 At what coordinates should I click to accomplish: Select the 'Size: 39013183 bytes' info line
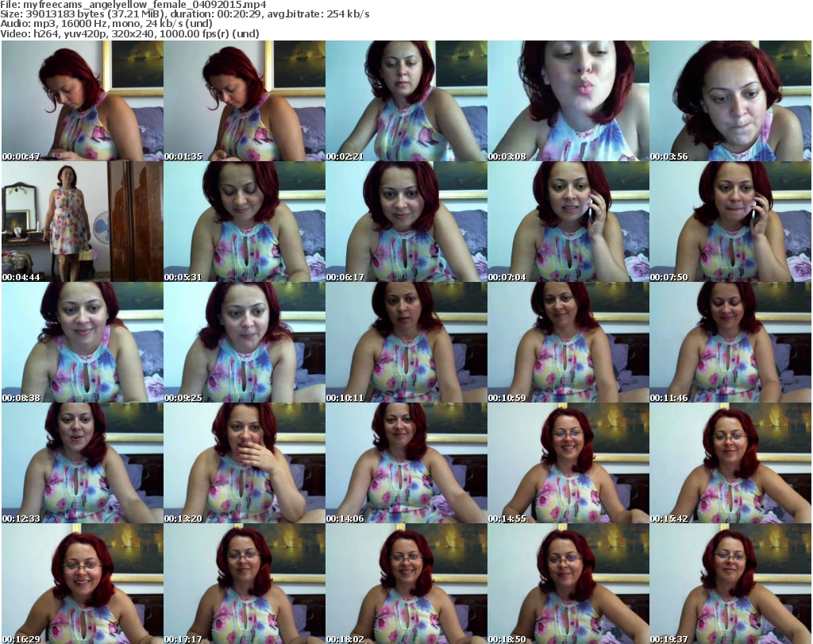[184, 14]
